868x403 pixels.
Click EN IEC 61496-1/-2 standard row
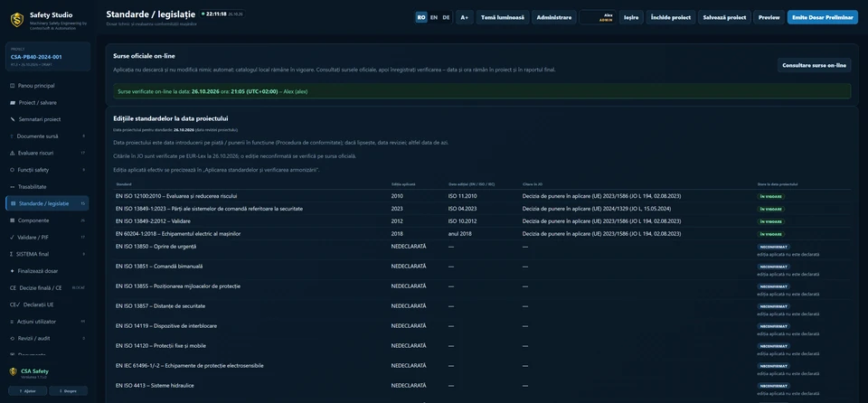click(189, 366)
